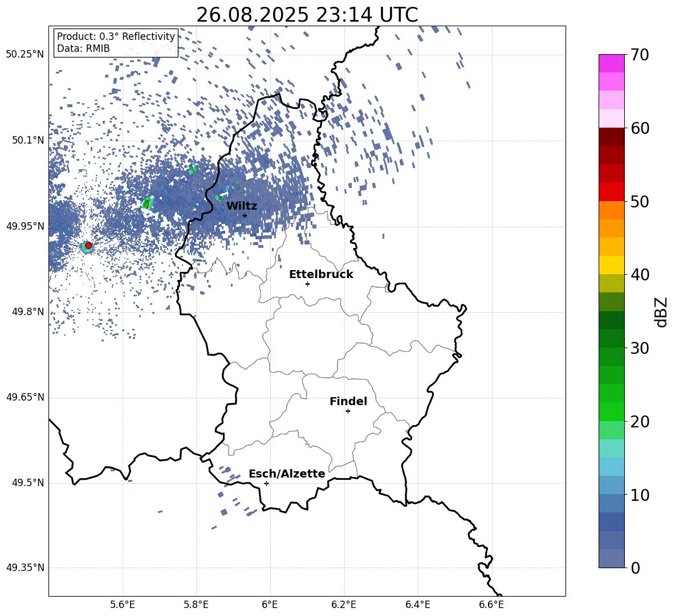Click the Ettelbruck station cross marker
Screen dimensions: 675x616
tap(307, 284)
